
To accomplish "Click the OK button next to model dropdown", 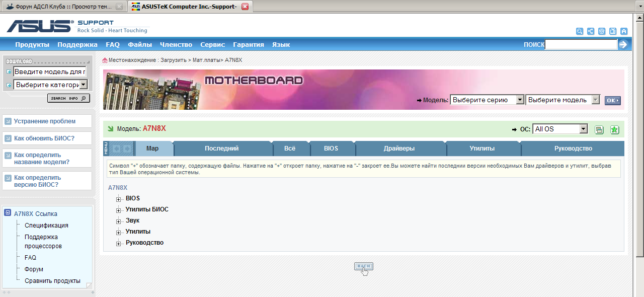I will [612, 100].
